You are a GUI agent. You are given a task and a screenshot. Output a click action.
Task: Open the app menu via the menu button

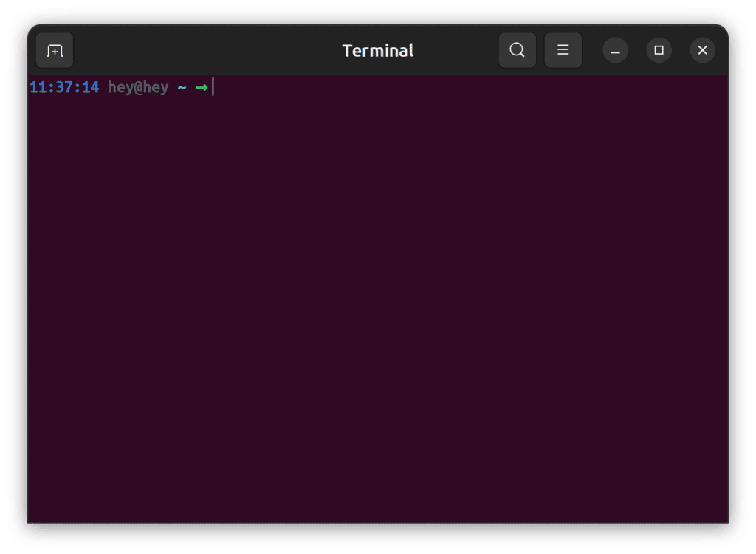tap(563, 50)
